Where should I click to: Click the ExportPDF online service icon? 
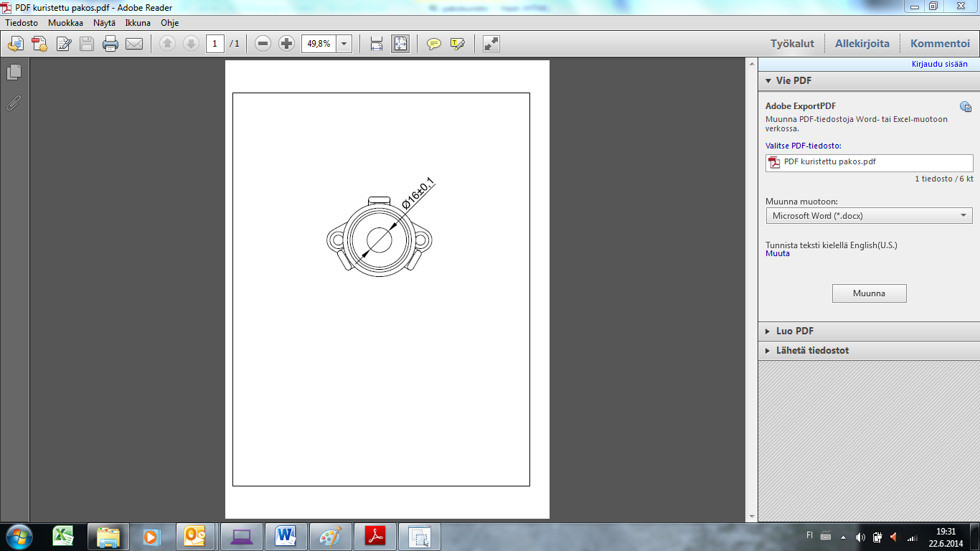pos(966,107)
